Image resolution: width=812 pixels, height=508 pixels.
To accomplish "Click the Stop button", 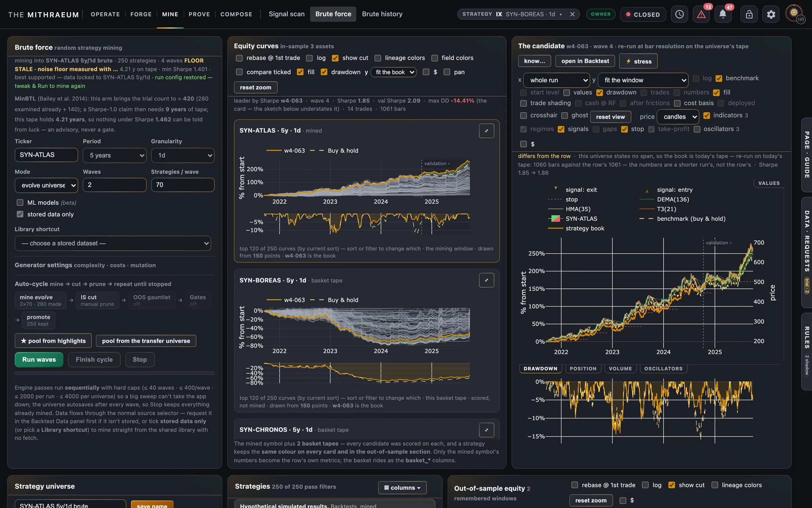I will pos(140,360).
